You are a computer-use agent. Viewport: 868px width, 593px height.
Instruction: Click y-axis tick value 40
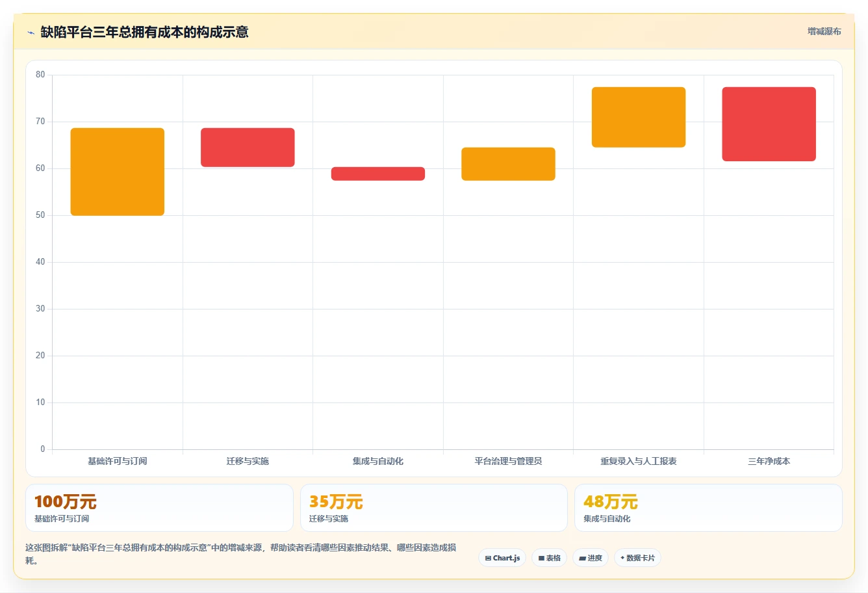[x=40, y=262]
